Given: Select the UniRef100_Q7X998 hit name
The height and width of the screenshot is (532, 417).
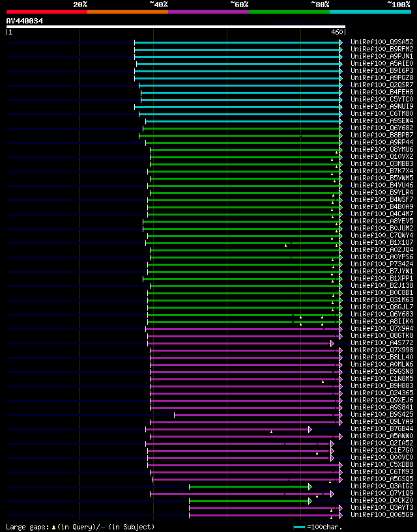Looking at the screenshot, I should tap(382, 350).
